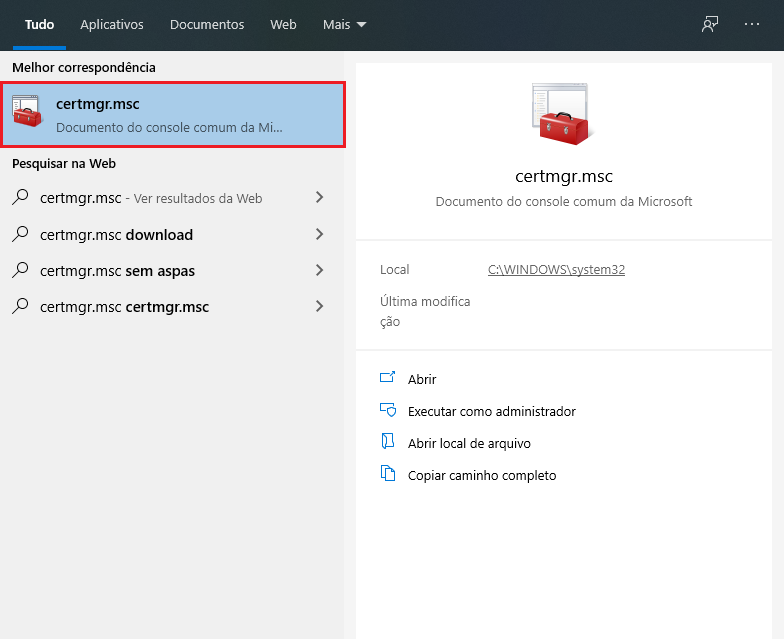
Task: Switch to the Documentos tab
Action: [x=206, y=24]
